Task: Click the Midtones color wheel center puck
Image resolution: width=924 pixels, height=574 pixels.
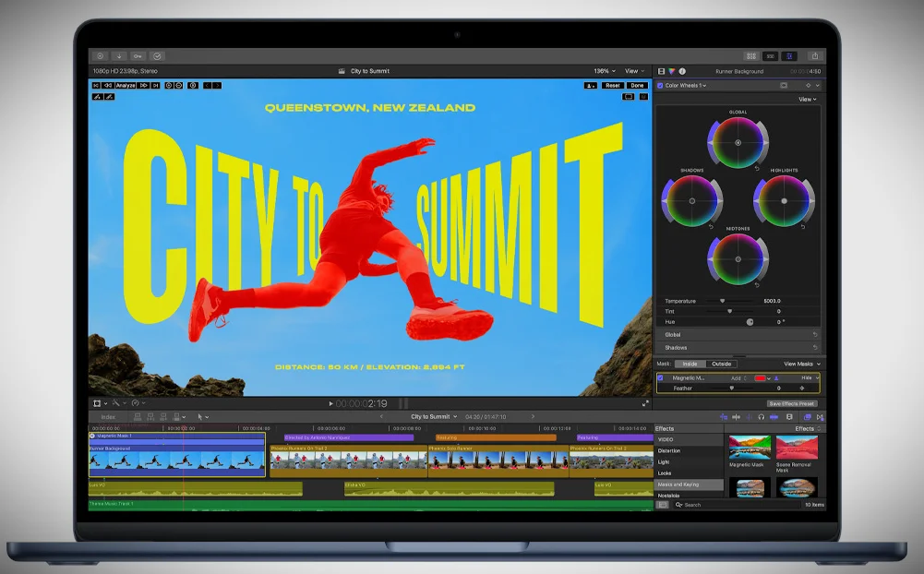Action: (738, 259)
